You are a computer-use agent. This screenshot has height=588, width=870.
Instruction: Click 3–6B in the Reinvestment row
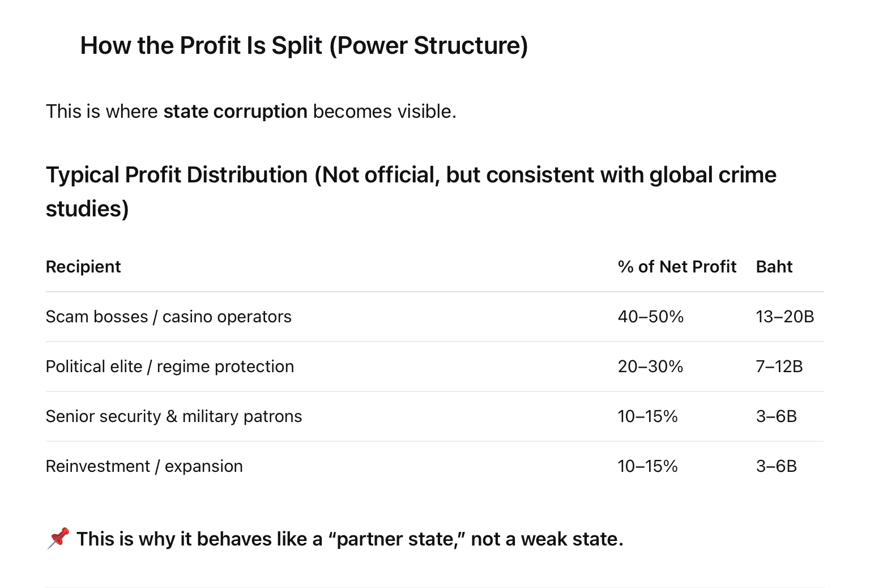[776, 466]
